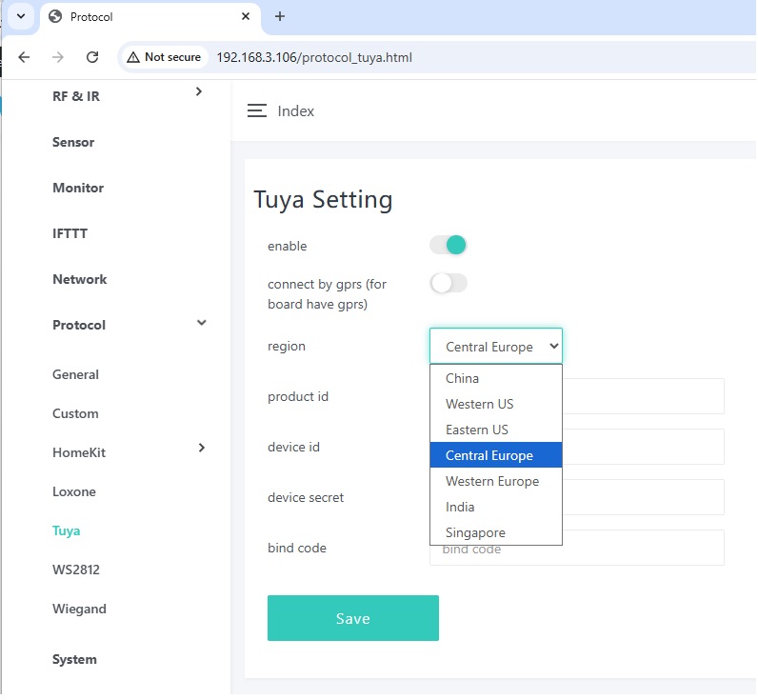Select China from region list
This screenshot has width=758, height=700.
click(495, 378)
